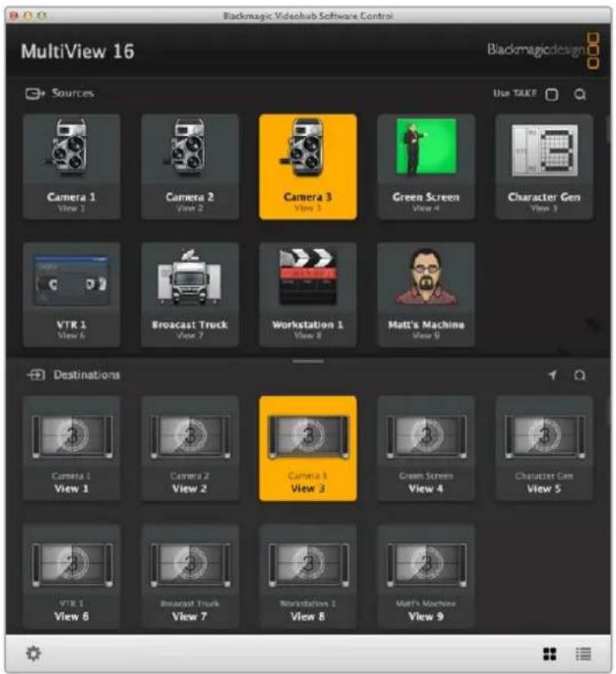Choose the View 7 destination
The image size is (616, 674).
(x=189, y=576)
